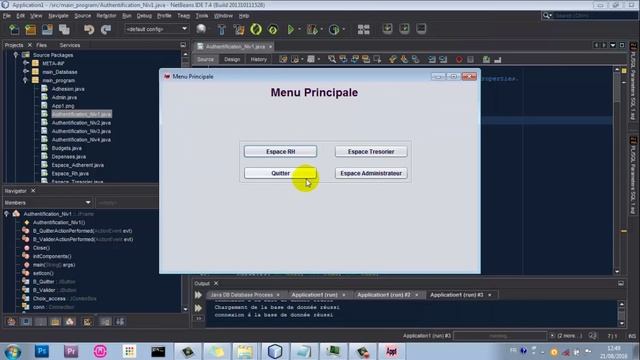Open the Refactor menu

click(106, 16)
